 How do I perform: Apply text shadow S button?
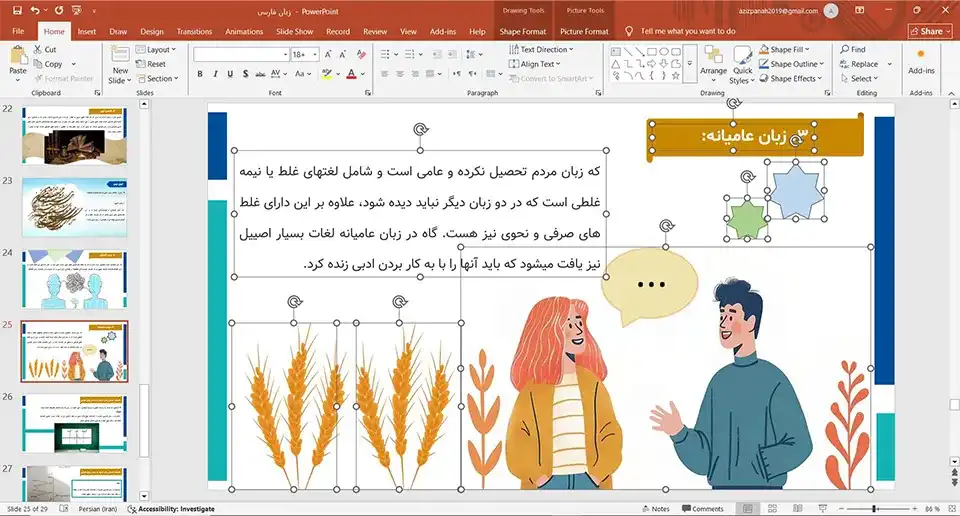point(245,74)
